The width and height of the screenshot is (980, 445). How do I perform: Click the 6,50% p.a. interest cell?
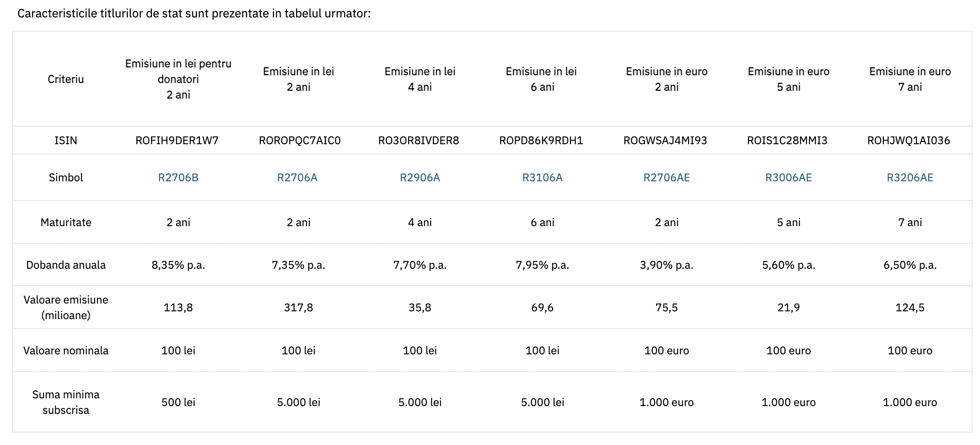coord(910,265)
